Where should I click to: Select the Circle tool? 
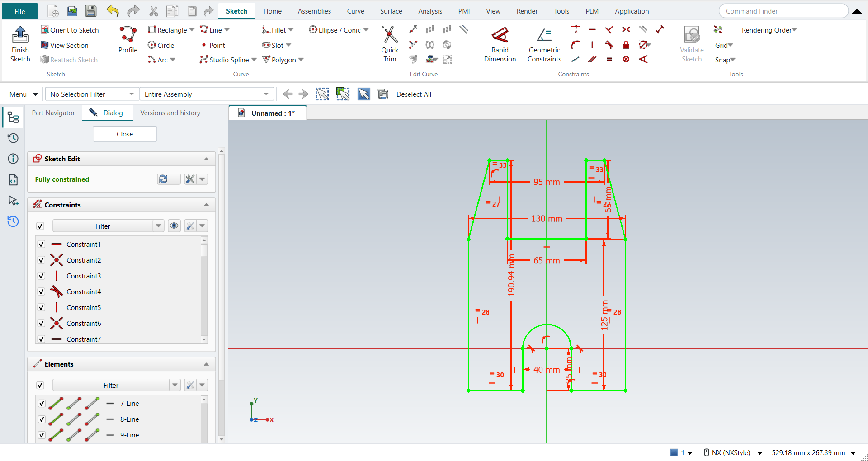tap(161, 45)
